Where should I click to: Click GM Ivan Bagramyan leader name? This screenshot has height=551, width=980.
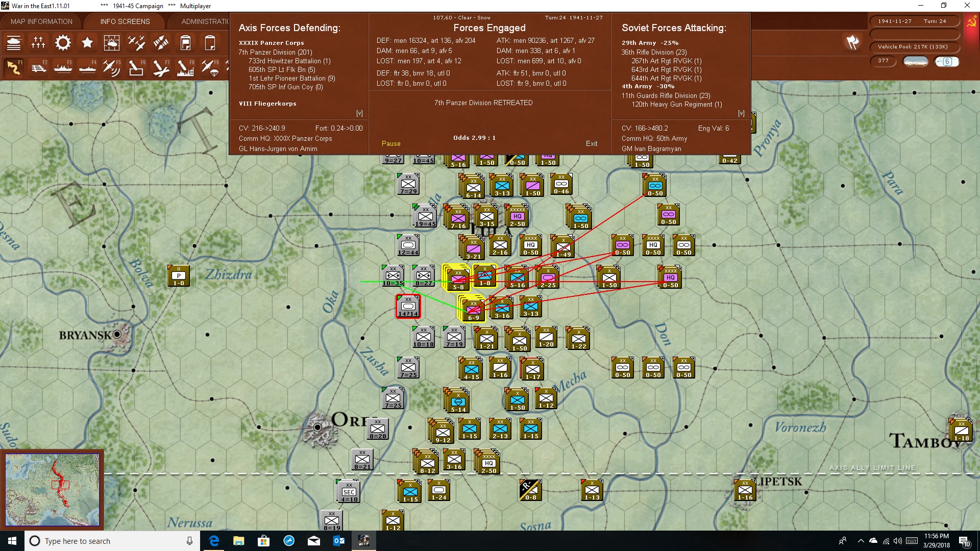(651, 149)
